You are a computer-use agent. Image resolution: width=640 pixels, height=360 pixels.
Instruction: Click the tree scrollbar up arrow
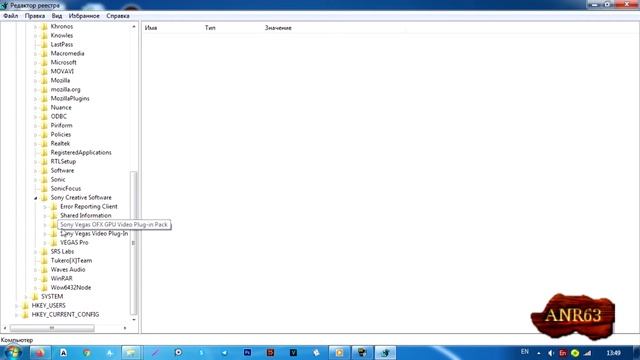pyautogui.click(x=133, y=27)
